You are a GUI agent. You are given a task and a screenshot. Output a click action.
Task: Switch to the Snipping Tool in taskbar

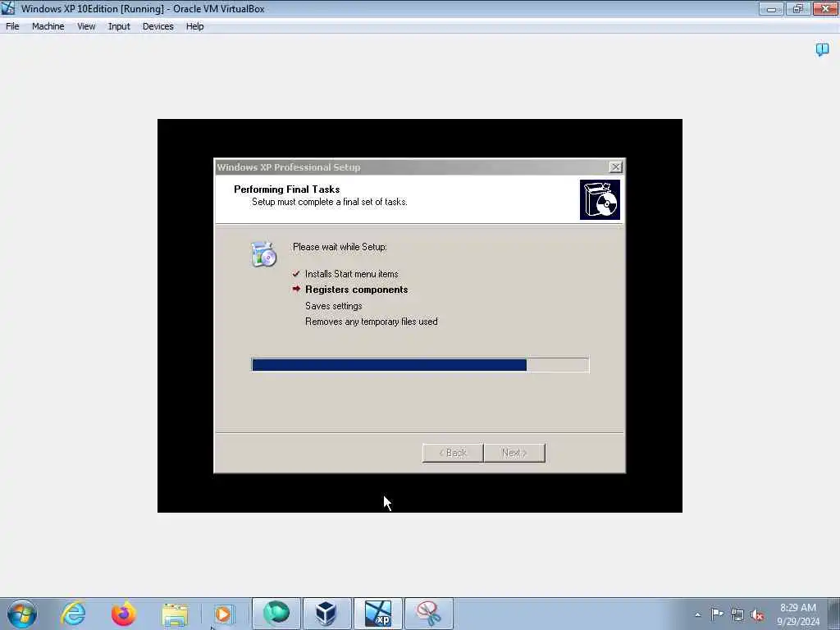(x=429, y=614)
